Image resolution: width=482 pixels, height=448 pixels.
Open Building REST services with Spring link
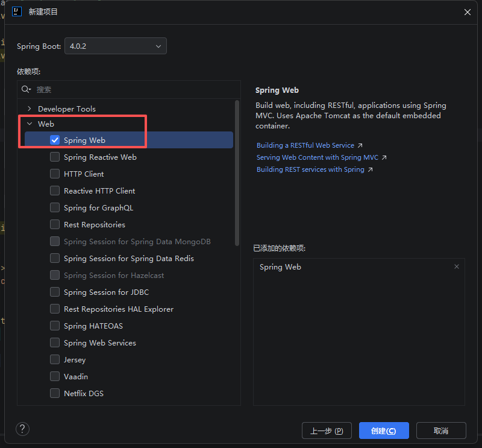click(310, 169)
